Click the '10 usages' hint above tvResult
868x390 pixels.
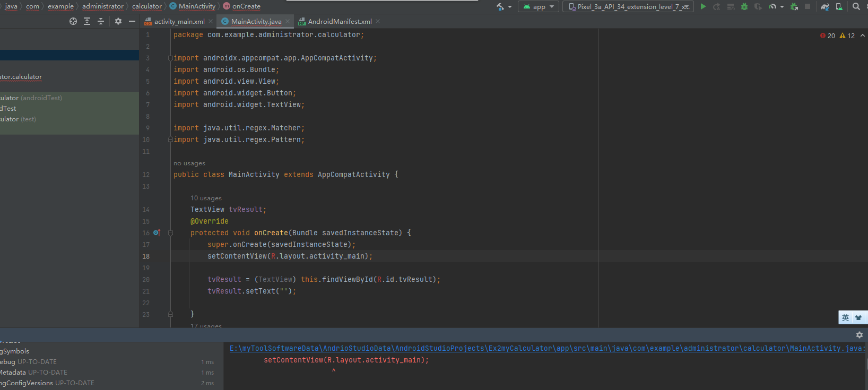pyautogui.click(x=206, y=198)
